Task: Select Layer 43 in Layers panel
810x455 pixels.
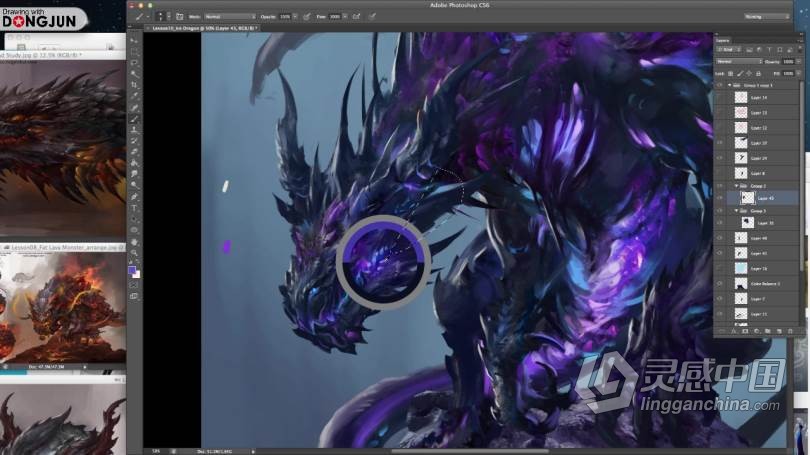Action: 762,198
